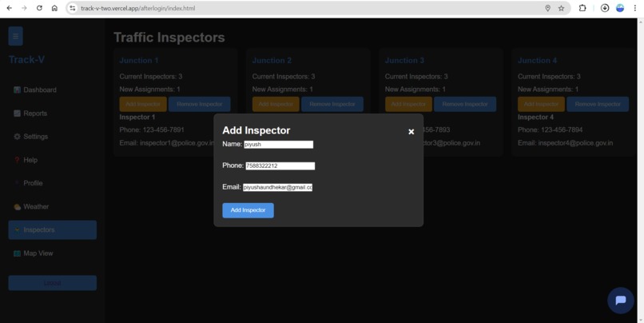Open Reports from sidebar
This screenshot has width=644, height=323.
click(53, 114)
